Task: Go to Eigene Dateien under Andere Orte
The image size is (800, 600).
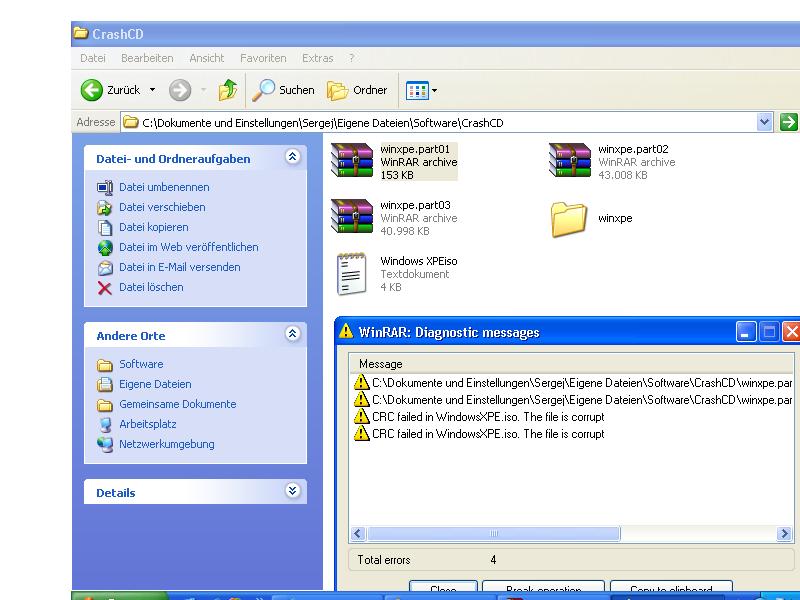Action: coord(155,384)
